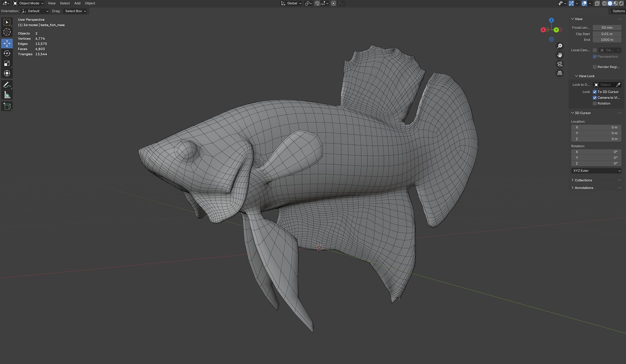Open the Orientation Default dropdown
The height and width of the screenshot is (364, 626).
coord(35,11)
